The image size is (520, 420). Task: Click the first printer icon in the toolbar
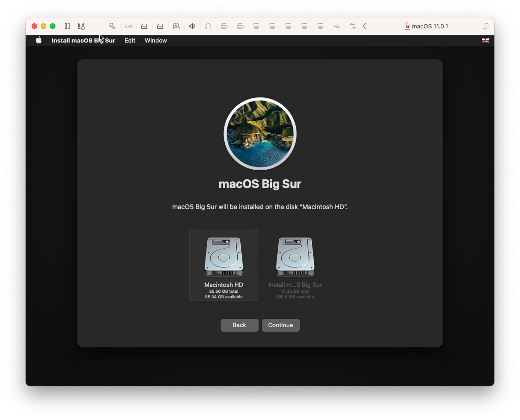(224, 26)
